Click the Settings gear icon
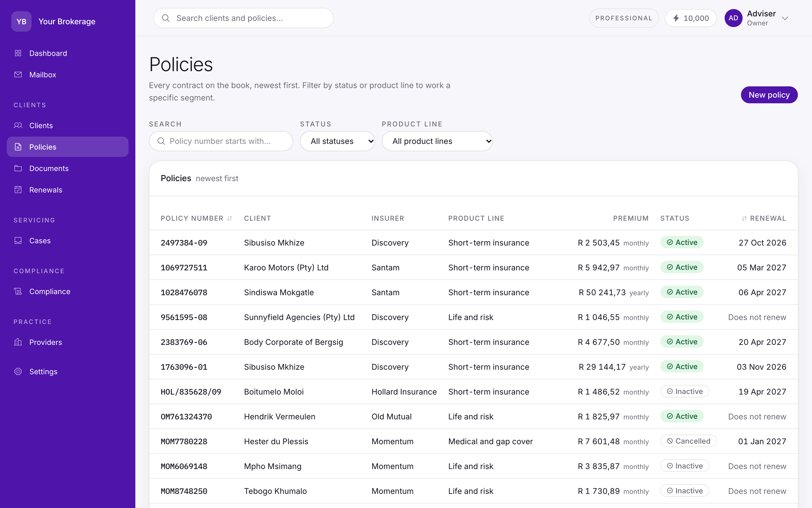The height and width of the screenshot is (508, 812). tap(18, 371)
